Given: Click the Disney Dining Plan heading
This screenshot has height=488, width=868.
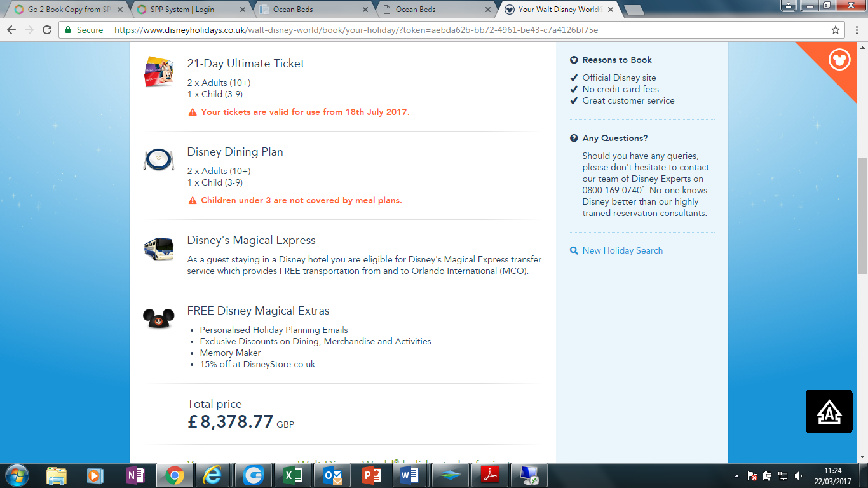Looking at the screenshot, I should pyautogui.click(x=235, y=152).
